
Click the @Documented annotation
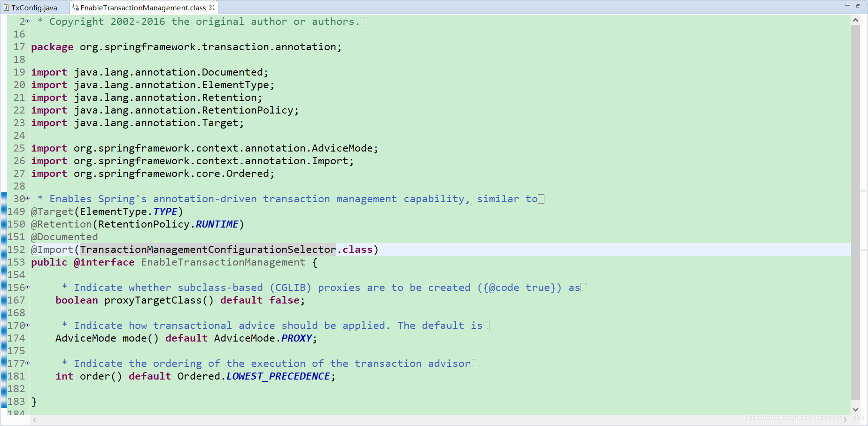coord(64,237)
